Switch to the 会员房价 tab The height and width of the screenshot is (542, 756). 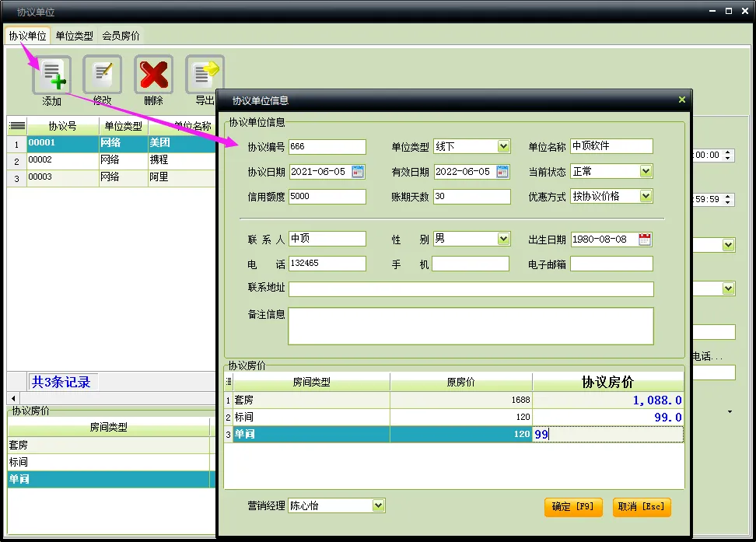(x=121, y=36)
